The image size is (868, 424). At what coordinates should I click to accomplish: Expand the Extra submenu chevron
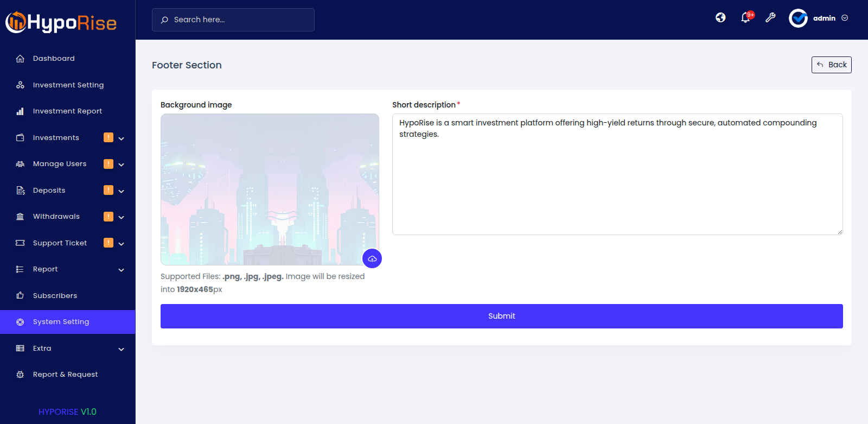pyautogui.click(x=122, y=349)
